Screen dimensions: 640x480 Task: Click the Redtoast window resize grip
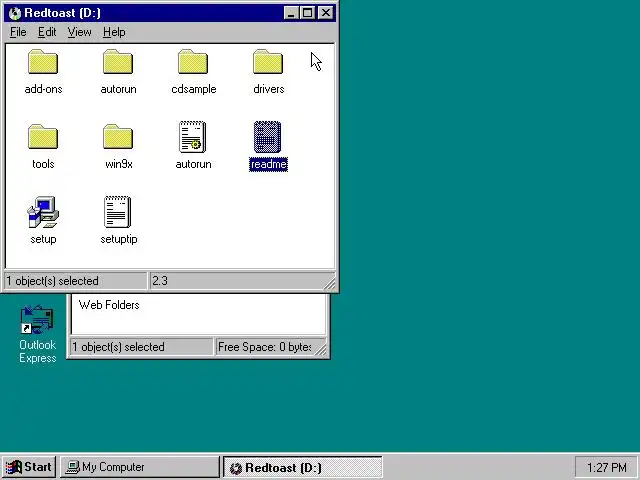(329, 283)
